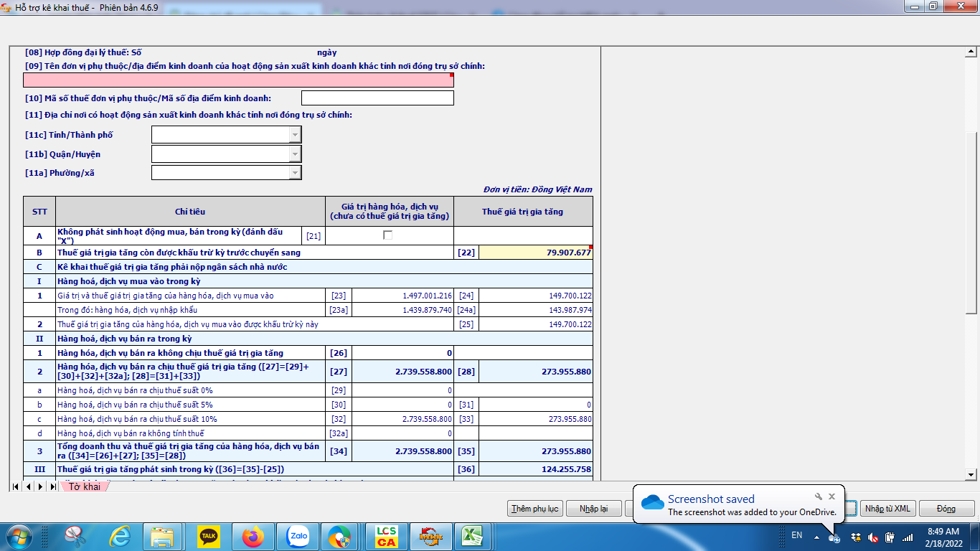This screenshot has width=980, height=551.
Task: Click the Đóng button
Action: [x=946, y=509]
